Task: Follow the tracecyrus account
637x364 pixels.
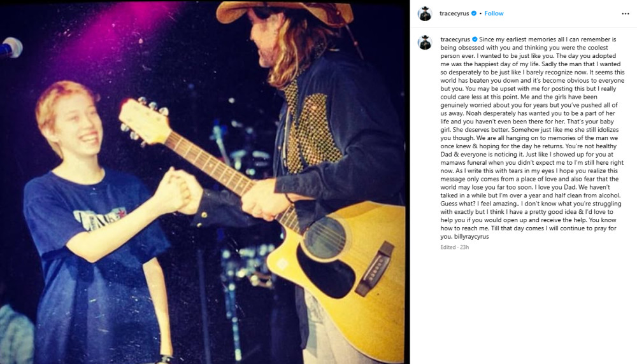Action: point(494,13)
